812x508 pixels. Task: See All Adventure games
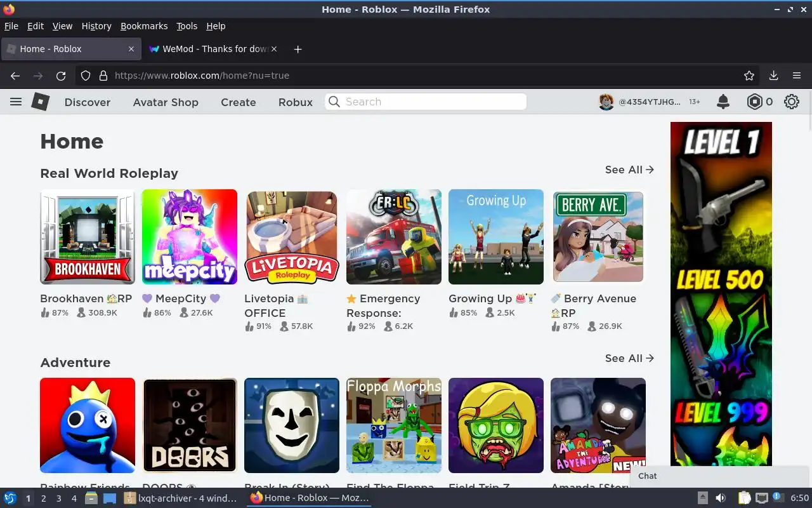[629, 358]
